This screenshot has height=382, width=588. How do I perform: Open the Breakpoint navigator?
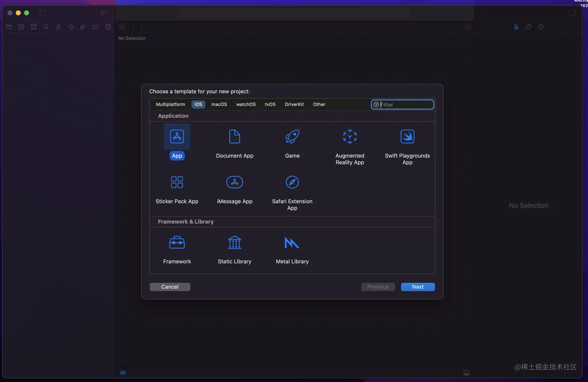(96, 27)
